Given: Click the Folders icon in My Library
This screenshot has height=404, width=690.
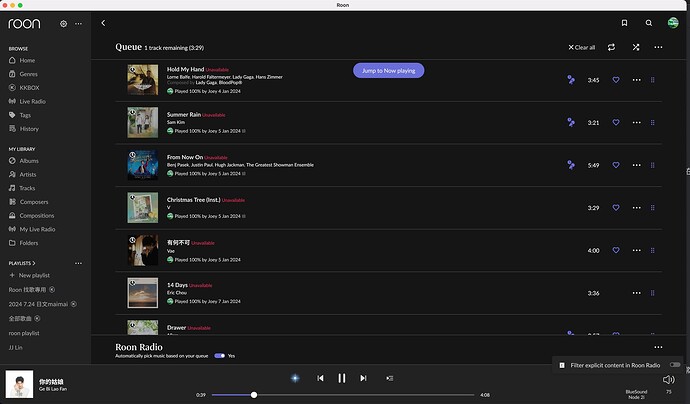Looking at the screenshot, I should pos(12,242).
